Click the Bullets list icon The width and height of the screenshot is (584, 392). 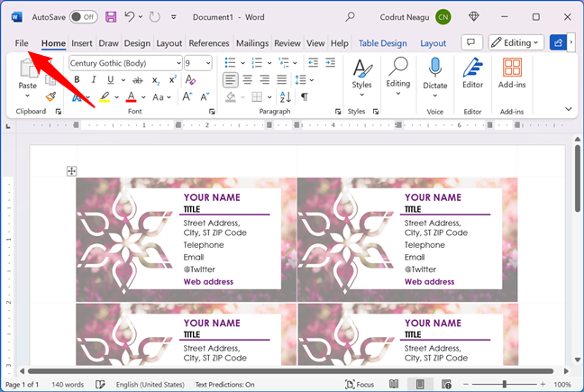230,63
